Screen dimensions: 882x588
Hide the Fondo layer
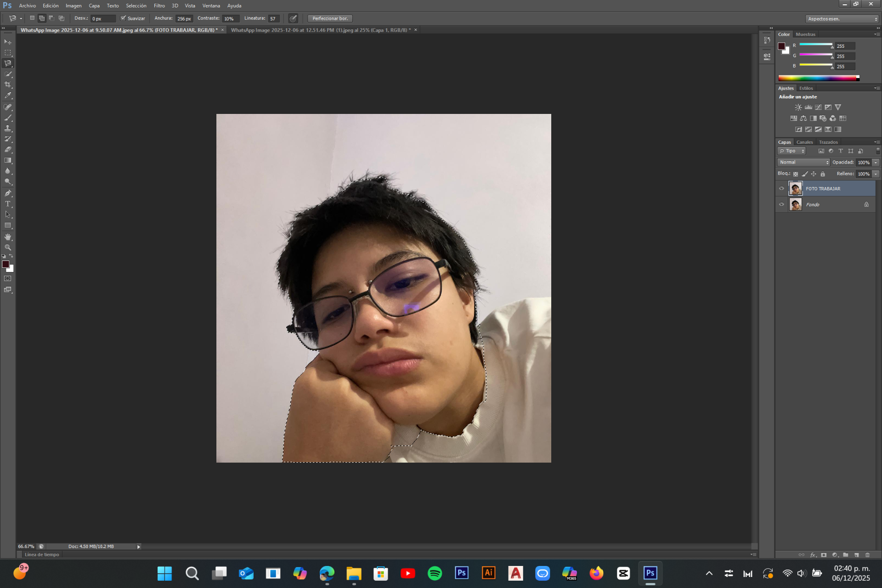coord(781,204)
